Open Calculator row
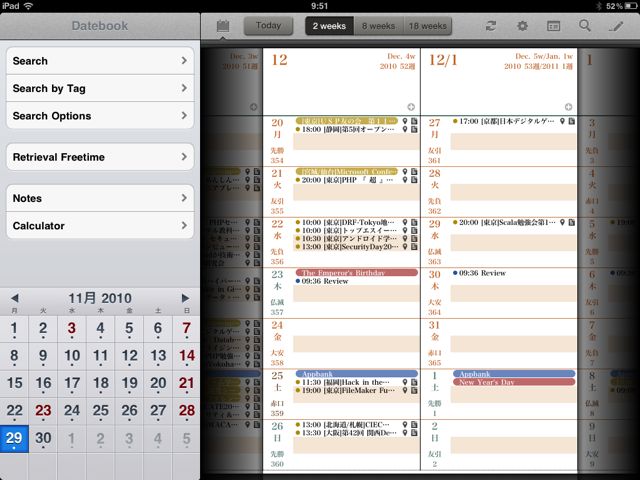Viewport: 640px width, 480px height. pos(100,225)
